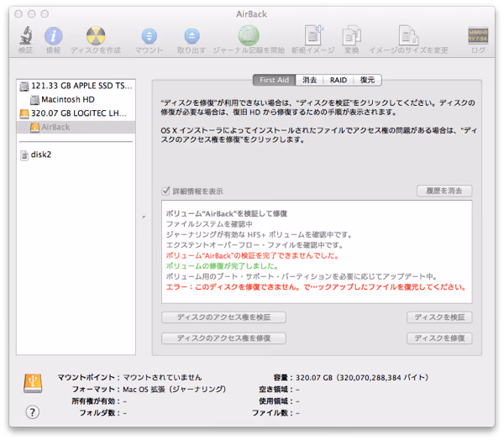The image size is (504, 440).
Task: Click フォーマット Mac OS 拡張 value
Action: tap(175, 390)
